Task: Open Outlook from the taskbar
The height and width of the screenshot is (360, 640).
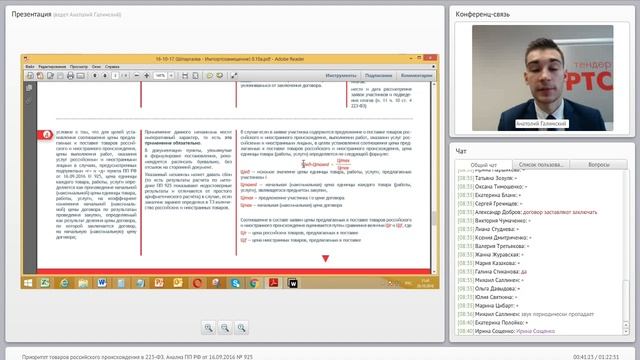Action: (178, 283)
